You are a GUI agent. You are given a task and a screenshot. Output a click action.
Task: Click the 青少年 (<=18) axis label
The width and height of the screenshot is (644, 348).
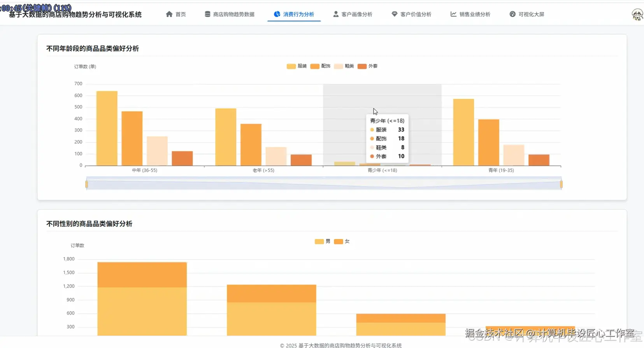tap(382, 170)
